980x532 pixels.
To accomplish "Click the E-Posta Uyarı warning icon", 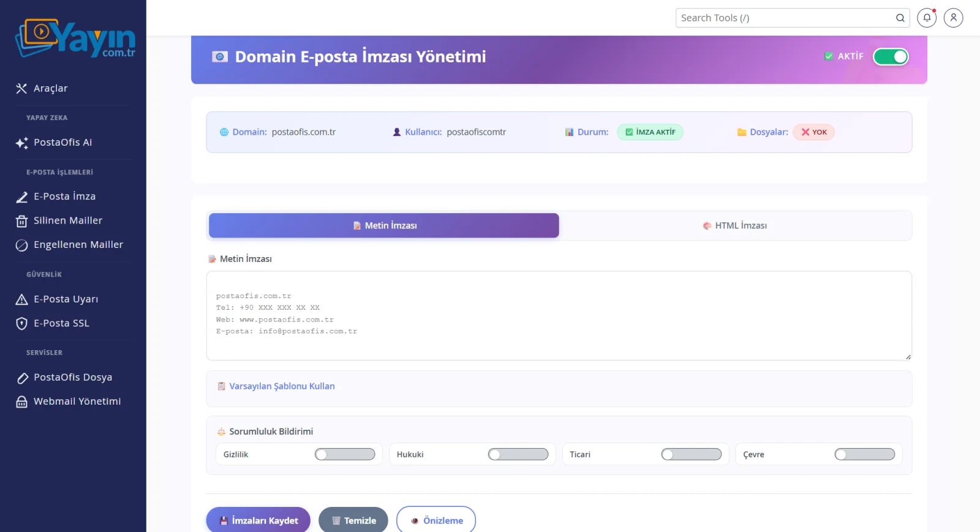I will 21,299.
